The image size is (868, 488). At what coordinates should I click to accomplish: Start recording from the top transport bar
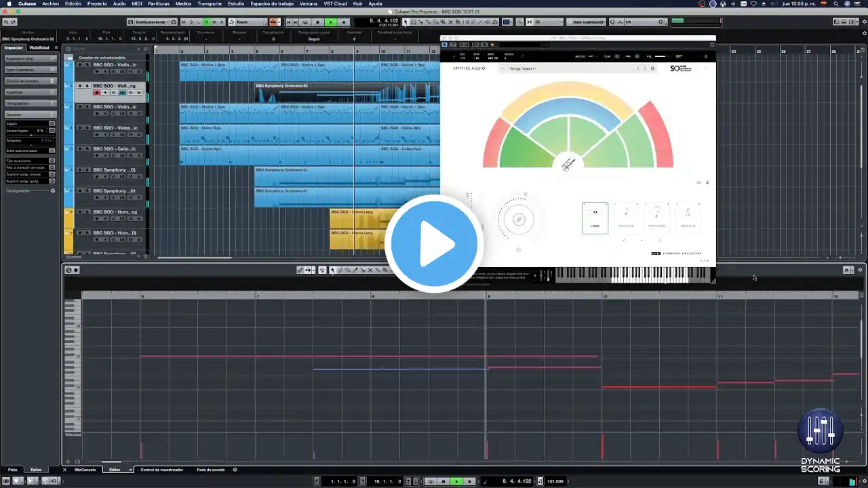[344, 22]
